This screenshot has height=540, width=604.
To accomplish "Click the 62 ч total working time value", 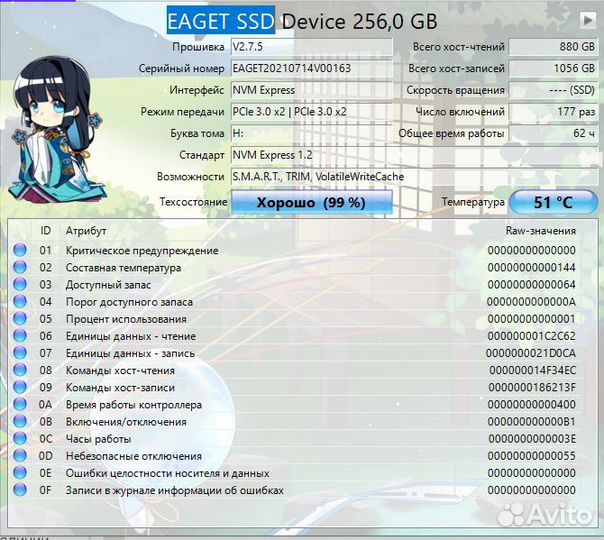I will [x=553, y=133].
